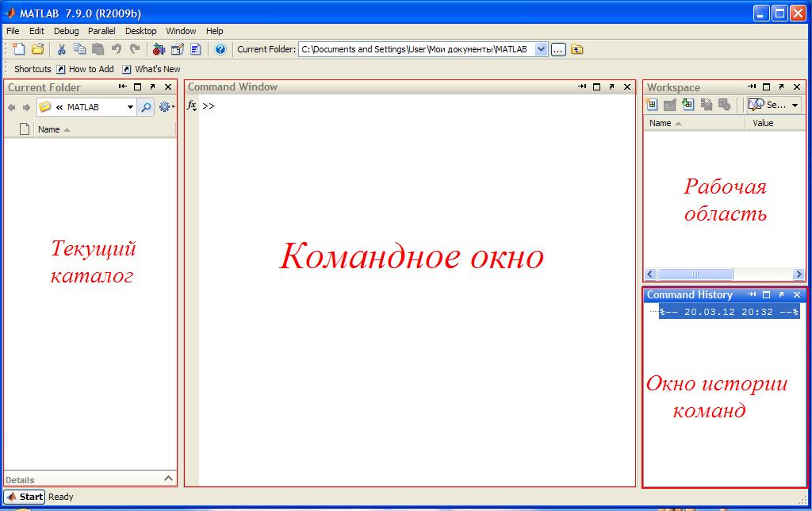812x511 pixels.
Task: Click Workspace scrollbar left arrow
Action: click(651, 275)
